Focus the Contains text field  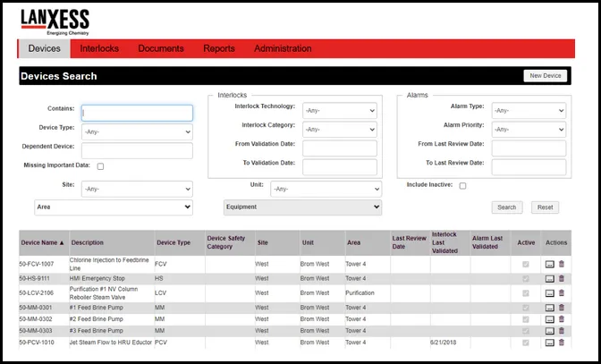[137, 113]
